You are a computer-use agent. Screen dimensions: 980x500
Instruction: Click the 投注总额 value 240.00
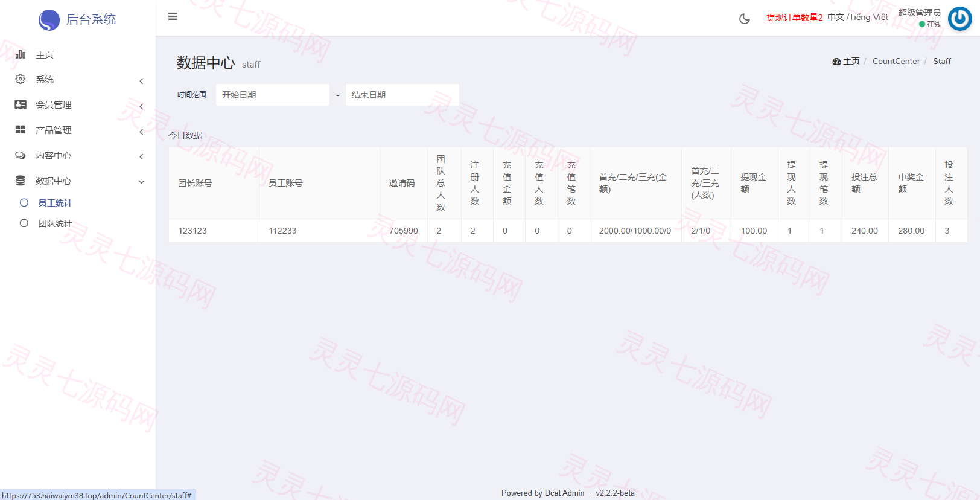[x=865, y=231]
